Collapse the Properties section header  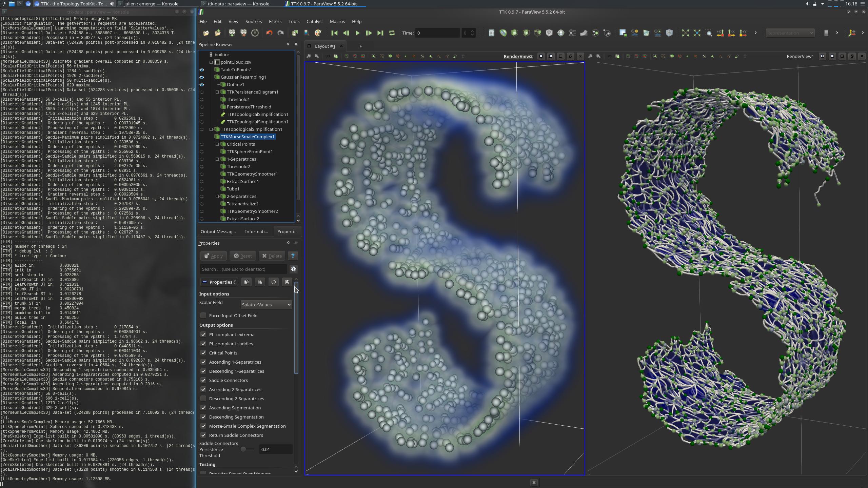point(204,282)
